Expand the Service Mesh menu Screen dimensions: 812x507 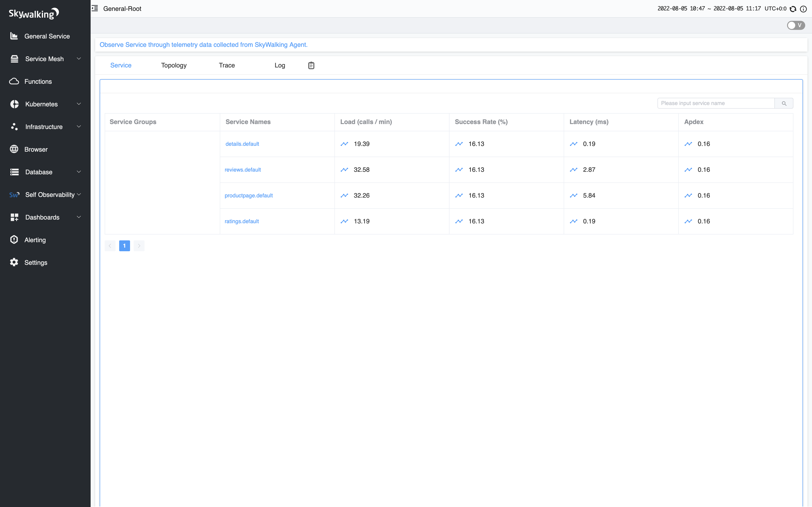[45, 59]
